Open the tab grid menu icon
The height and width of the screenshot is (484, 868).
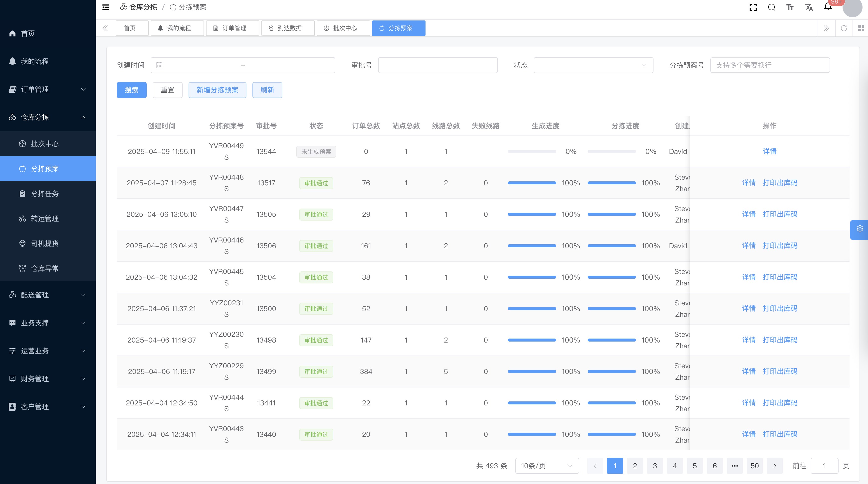pyautogui.click(x=861, y=28)
